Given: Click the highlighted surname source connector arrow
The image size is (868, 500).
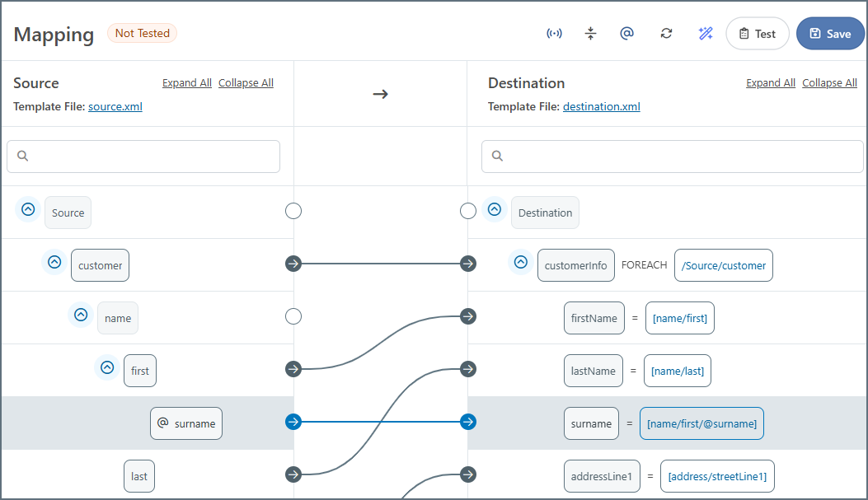Looking at the screenshot, I should pos(293,422).
